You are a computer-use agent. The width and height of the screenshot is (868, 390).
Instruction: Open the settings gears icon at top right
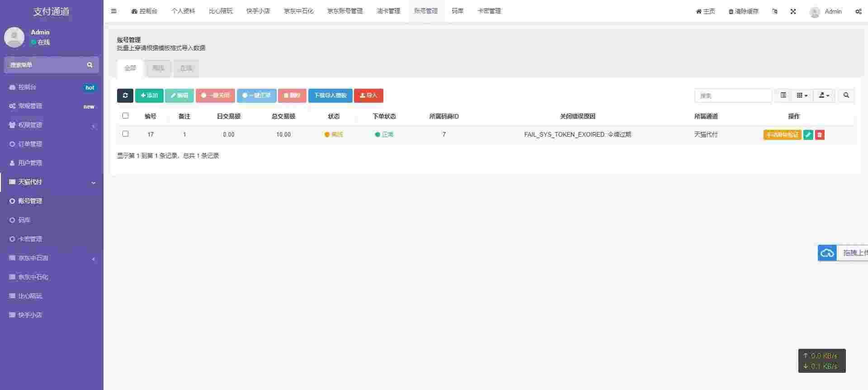click(858, 11)
